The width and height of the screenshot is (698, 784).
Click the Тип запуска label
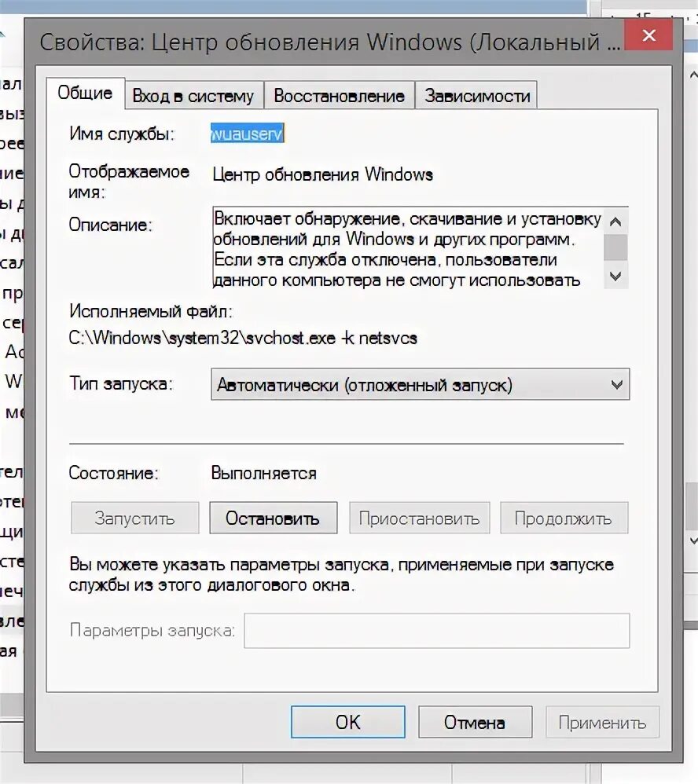120,384
